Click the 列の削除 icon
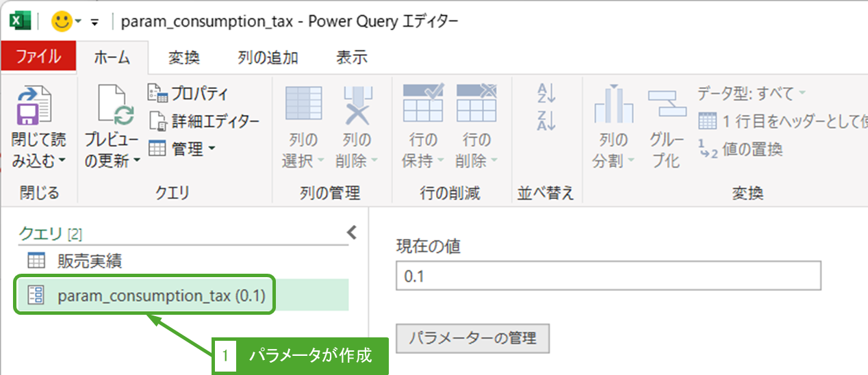Image resolution: width=868 pixels, height=375 pixels. pos(357,105)
